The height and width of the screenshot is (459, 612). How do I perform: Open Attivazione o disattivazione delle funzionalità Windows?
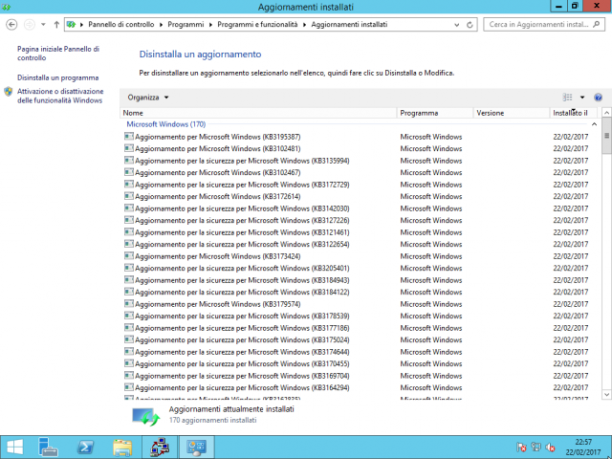[60, 96]
